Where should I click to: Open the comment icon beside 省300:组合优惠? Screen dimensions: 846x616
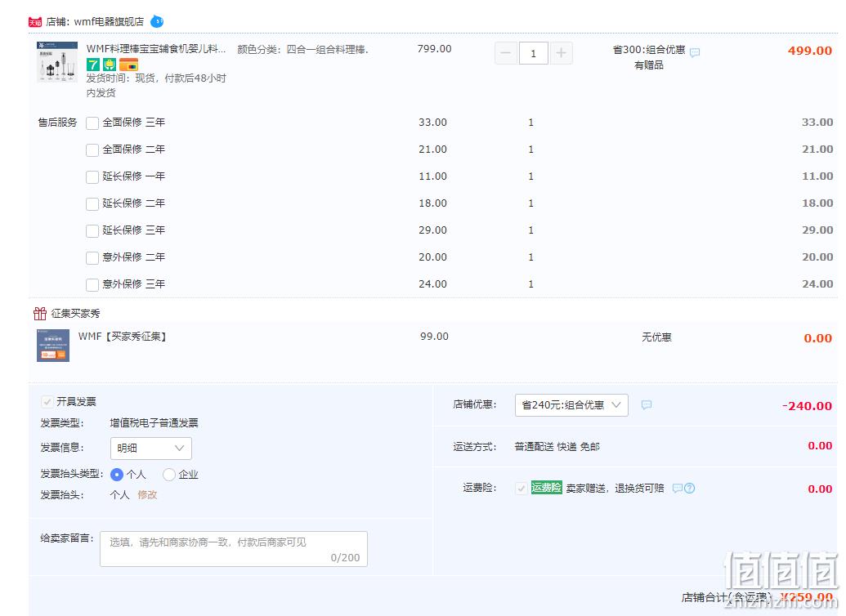click(x=695, y=52)
